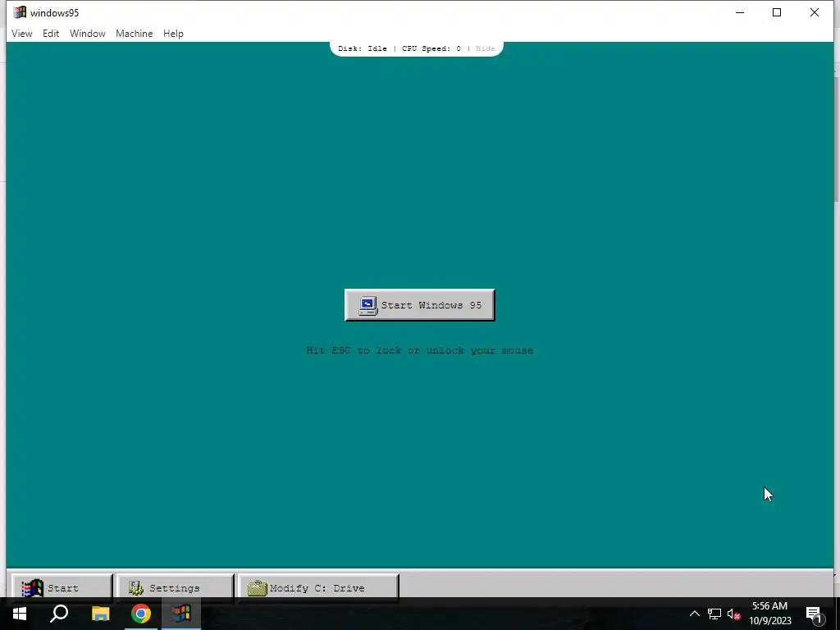This screenshot has width=840, height=630.
Task: Click the Start Windows 95 button
Action: point(419,305)
